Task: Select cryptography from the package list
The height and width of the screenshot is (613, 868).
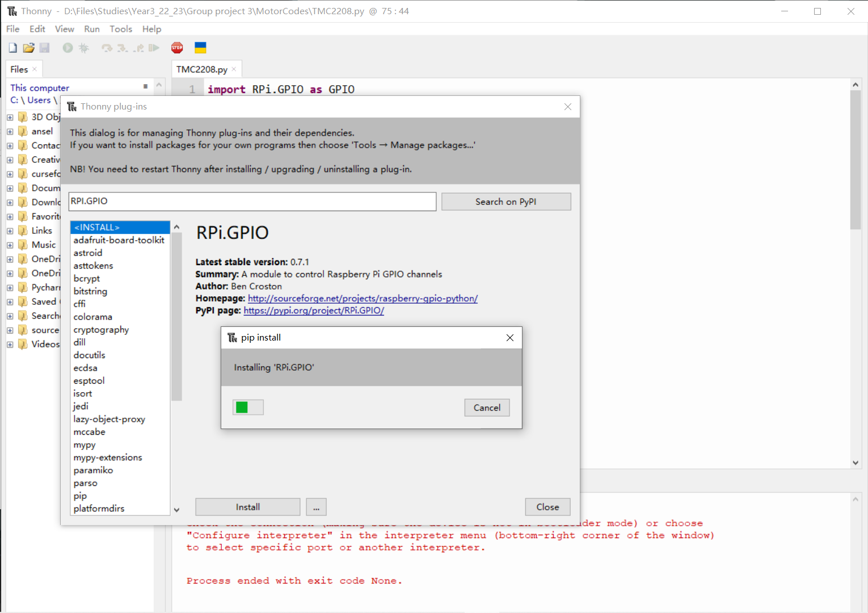Action: click(x=101, y=329)
